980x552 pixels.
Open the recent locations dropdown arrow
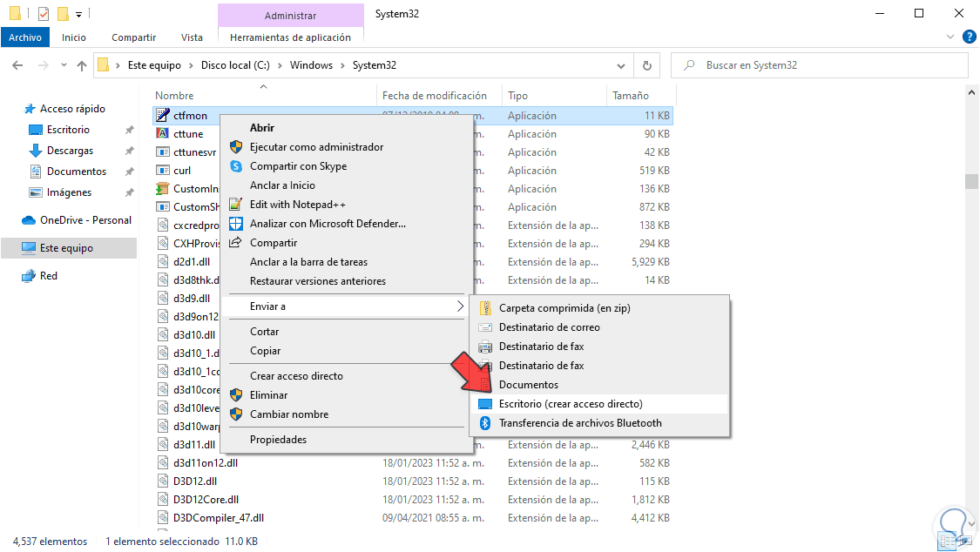tap(63, 65)
